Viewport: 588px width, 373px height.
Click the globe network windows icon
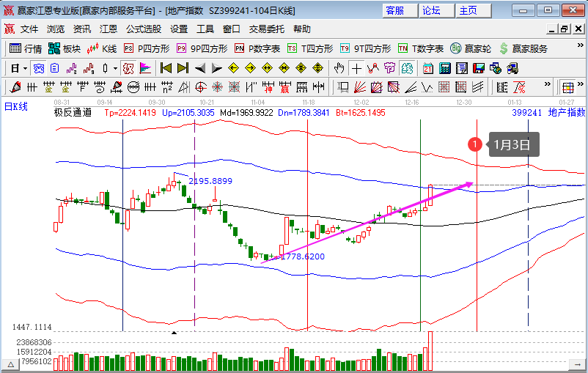[x=496, y=68]
